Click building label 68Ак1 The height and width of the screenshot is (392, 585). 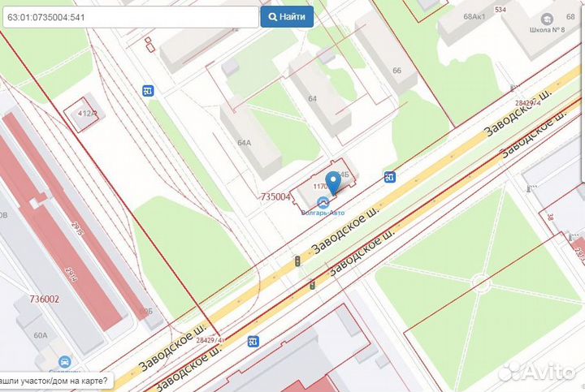click(474, 17)
